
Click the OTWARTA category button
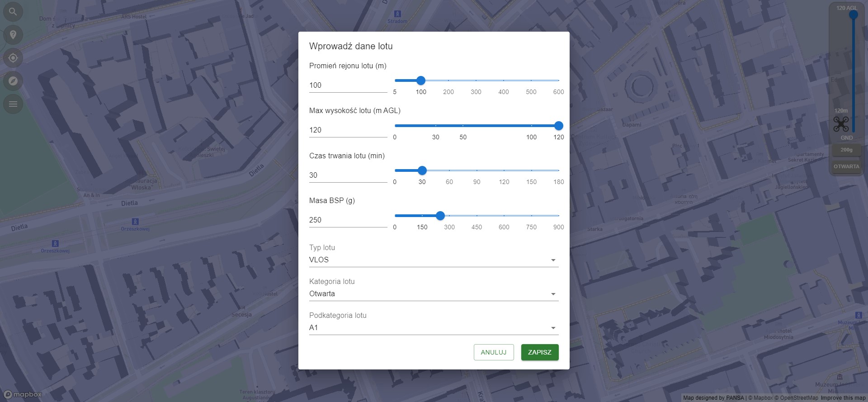coord(846,166)
